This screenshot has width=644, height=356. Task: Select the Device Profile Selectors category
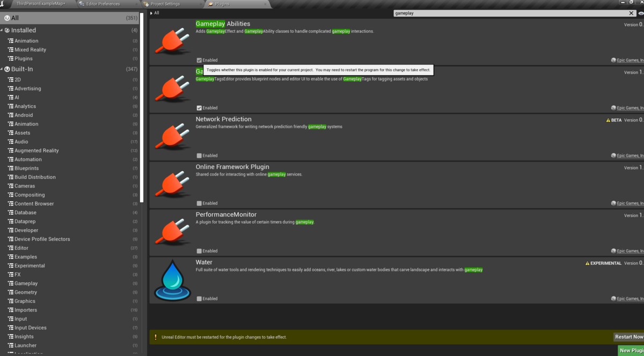[70, 239]
